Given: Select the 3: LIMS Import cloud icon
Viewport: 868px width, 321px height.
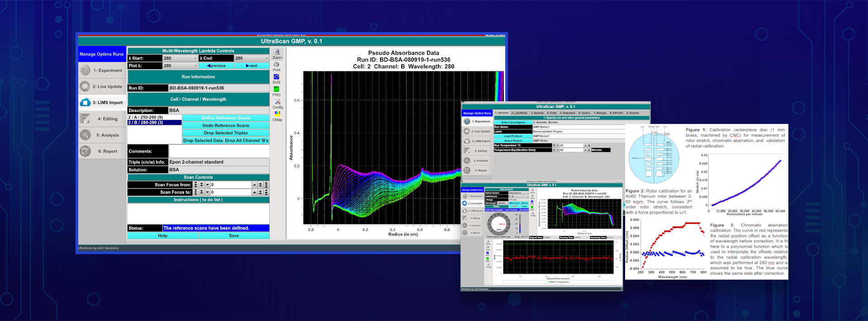Looking at the screenshot, I should [x=85, y=103].
